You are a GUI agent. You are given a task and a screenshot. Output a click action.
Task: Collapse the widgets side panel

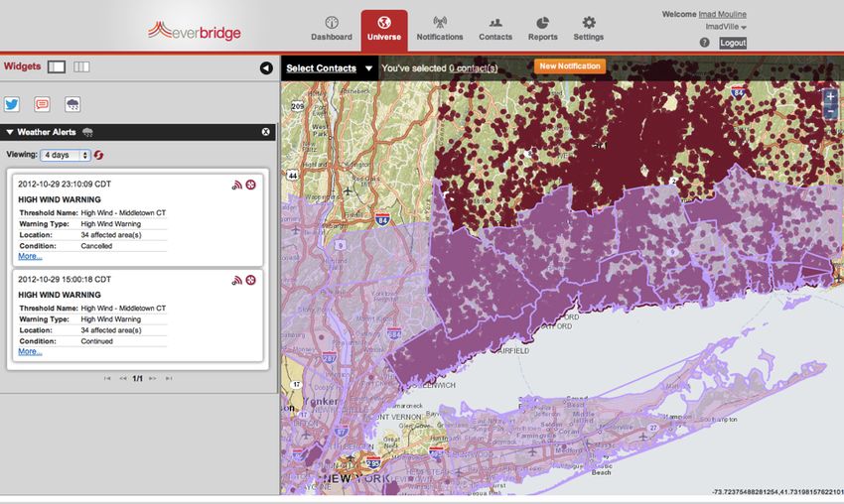click(266, 67)
